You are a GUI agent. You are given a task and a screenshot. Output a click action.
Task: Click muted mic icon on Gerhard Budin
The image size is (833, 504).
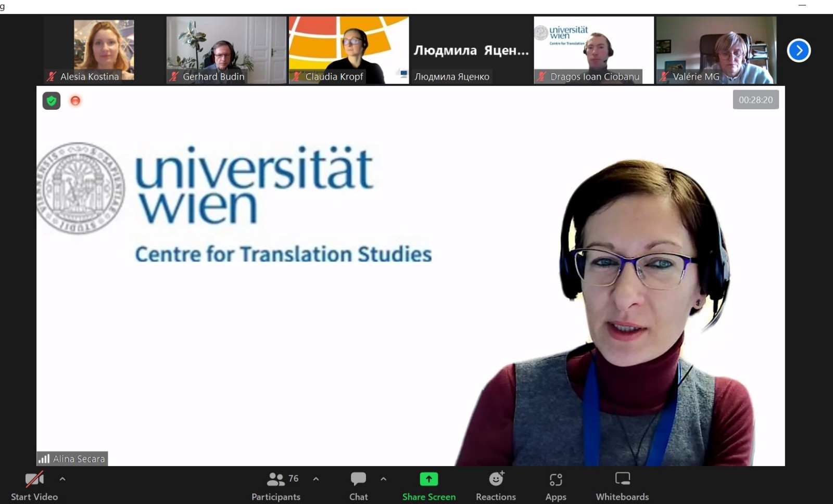click(174, 76)
